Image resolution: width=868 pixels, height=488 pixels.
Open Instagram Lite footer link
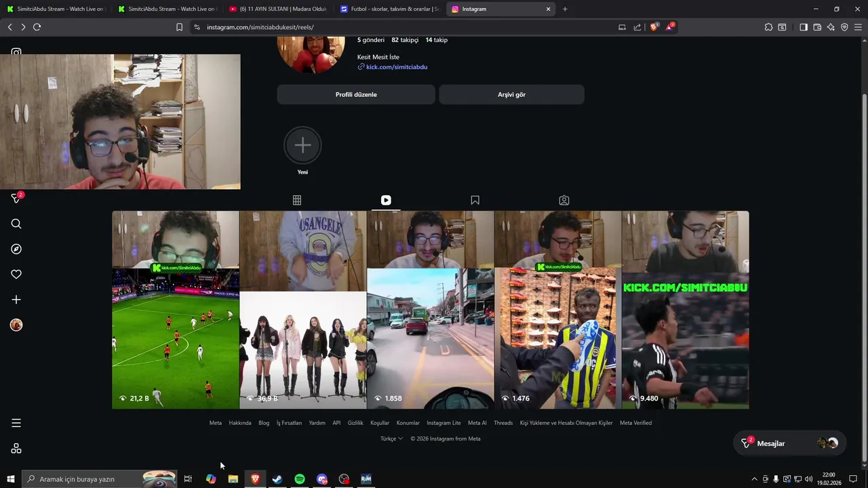[443, 423]
